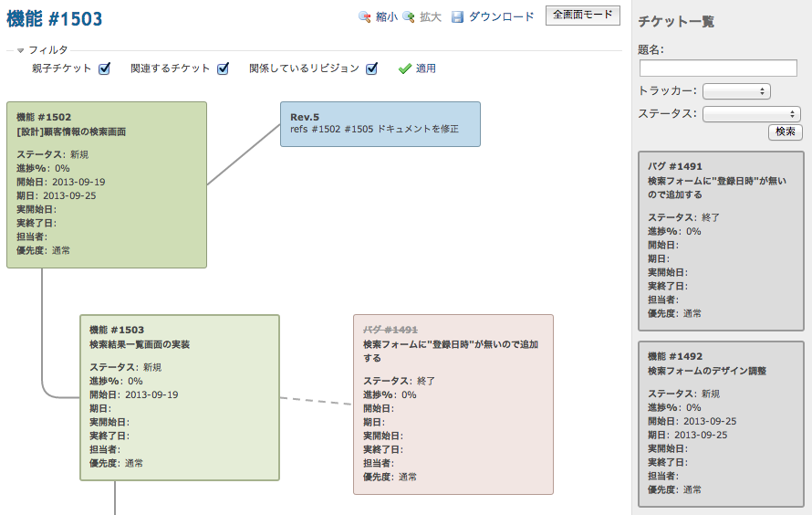Click the text [設計]顧客情報の検索画面
The height and width of the screenshot is (515, 812).
tap(71, 131)
